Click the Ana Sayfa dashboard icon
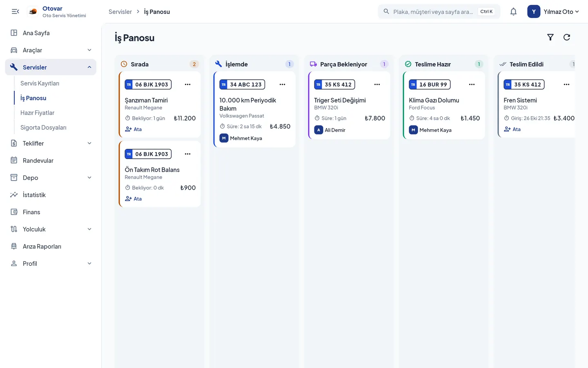This screenshot has width=588, height=368. (14, 33)
